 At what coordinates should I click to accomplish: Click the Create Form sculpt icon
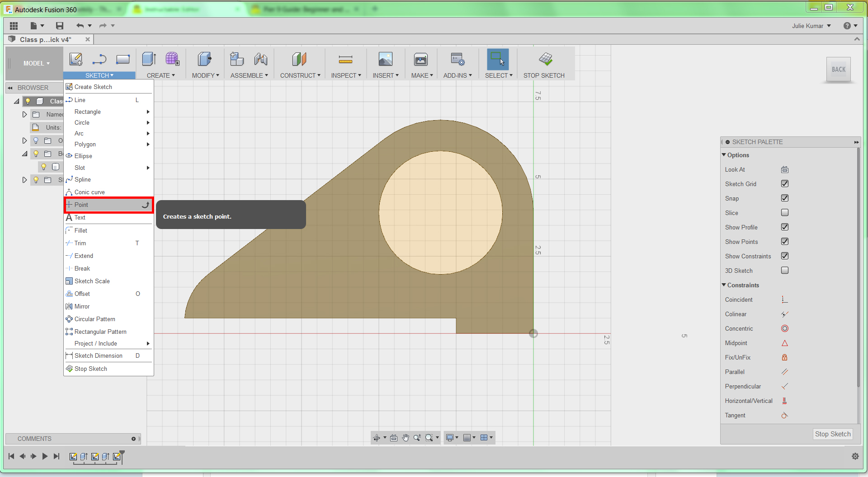[173, 59]
